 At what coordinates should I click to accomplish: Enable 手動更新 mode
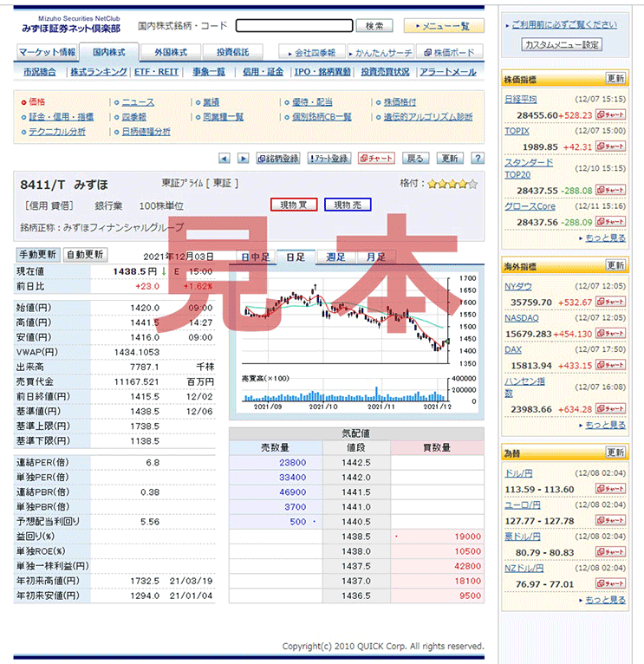point(37,255)
